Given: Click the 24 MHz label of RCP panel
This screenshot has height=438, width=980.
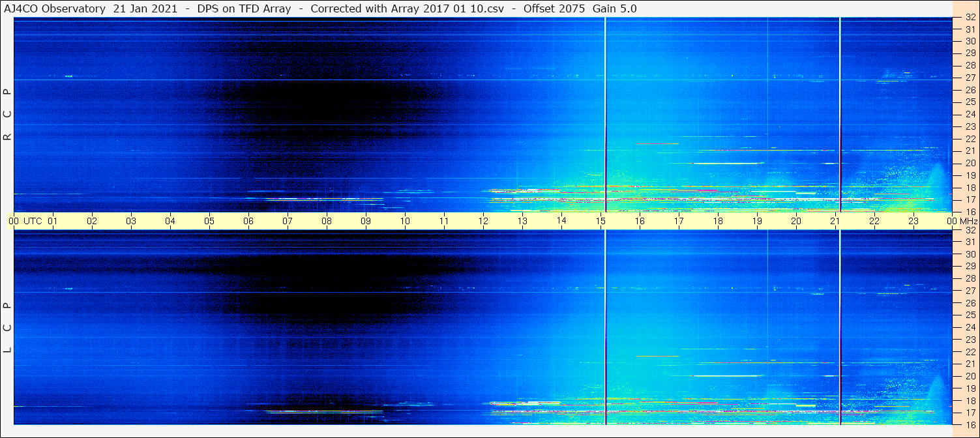Looking at the screenshot, I should tap(970, 115).
